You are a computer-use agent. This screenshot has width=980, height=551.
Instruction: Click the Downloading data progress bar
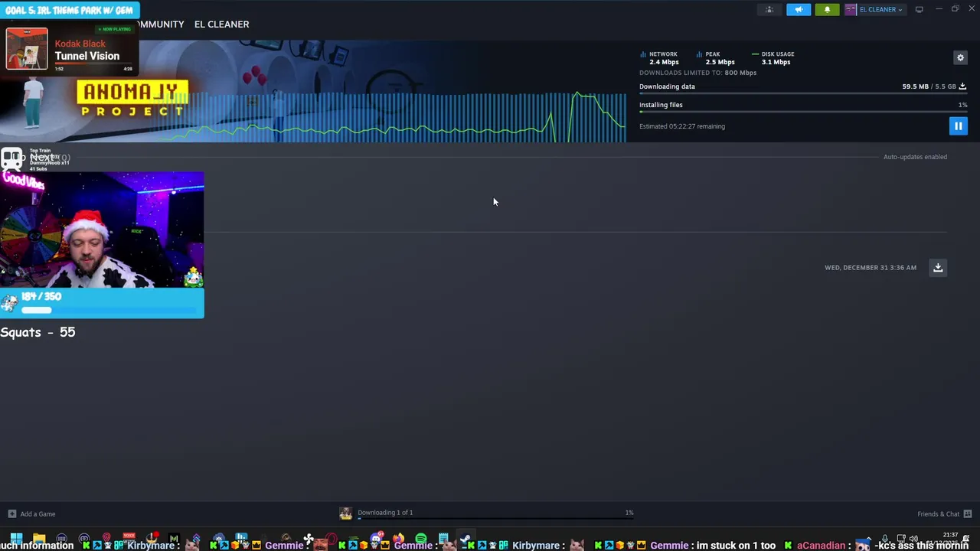[x=803, y=94]
